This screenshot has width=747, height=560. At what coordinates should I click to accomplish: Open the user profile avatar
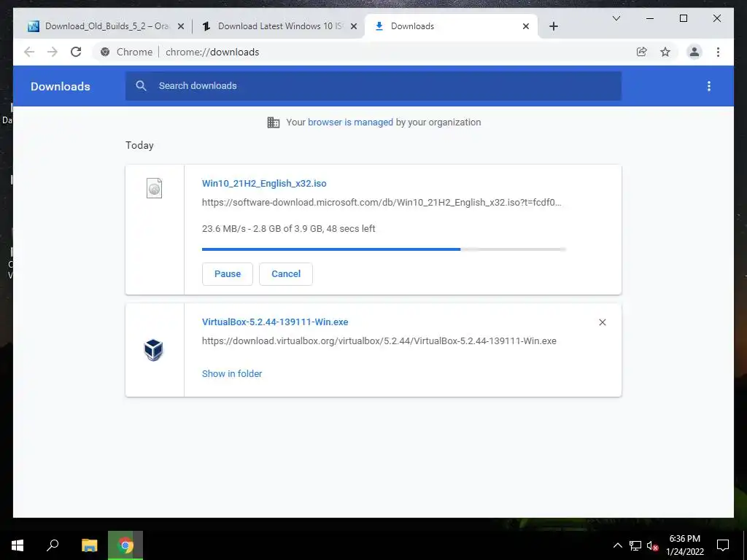click(694, 52)
